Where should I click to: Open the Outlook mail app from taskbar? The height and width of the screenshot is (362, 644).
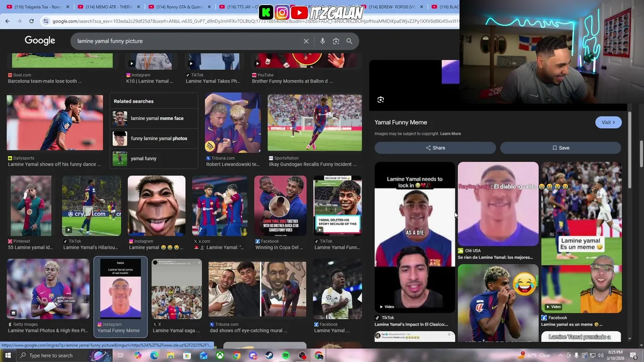point(203,355)
